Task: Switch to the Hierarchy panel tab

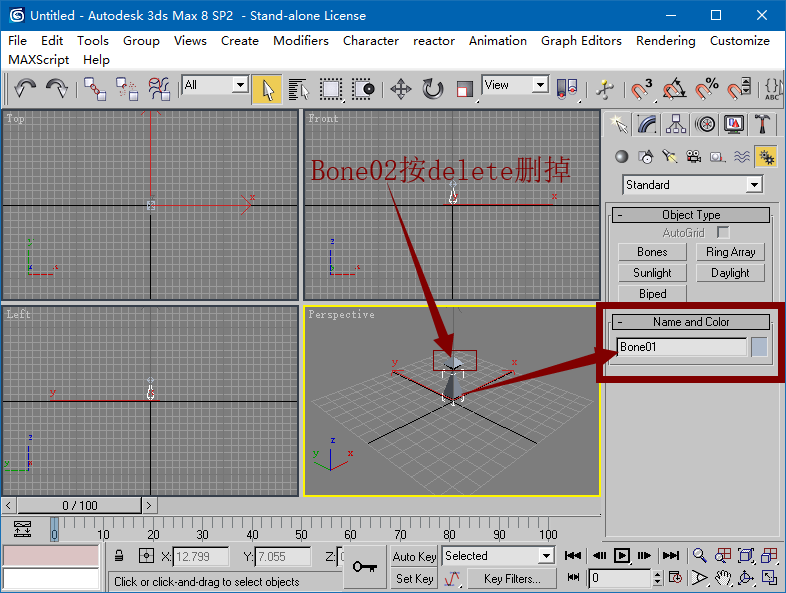Action: click(677, 124)
